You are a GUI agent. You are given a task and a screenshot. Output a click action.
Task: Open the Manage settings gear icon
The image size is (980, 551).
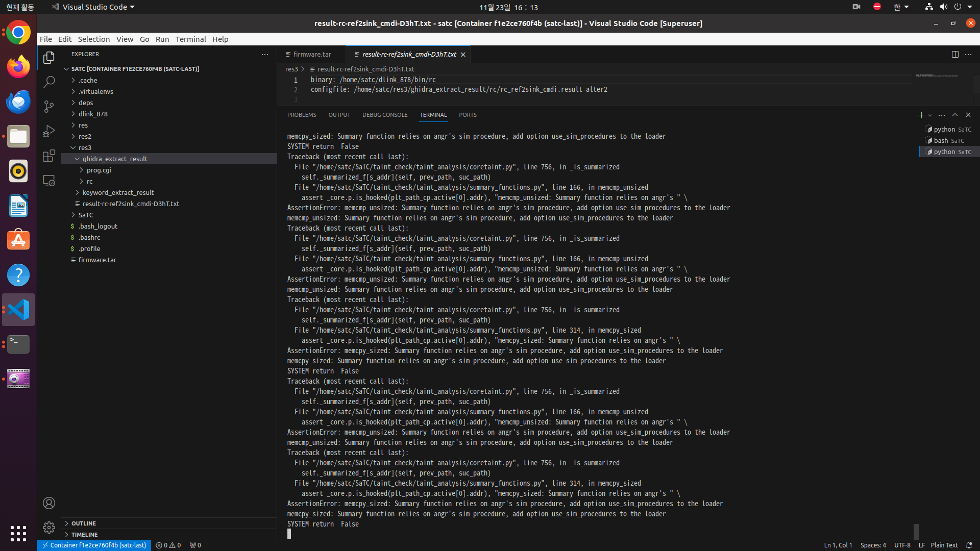[49, 528]
